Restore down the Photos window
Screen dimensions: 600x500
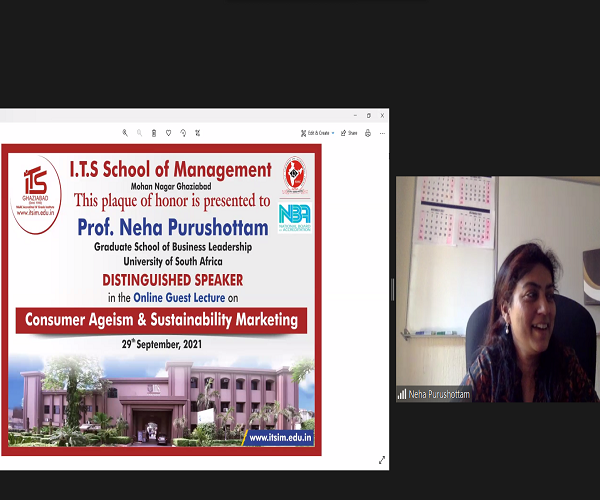[x=368, y=115]
